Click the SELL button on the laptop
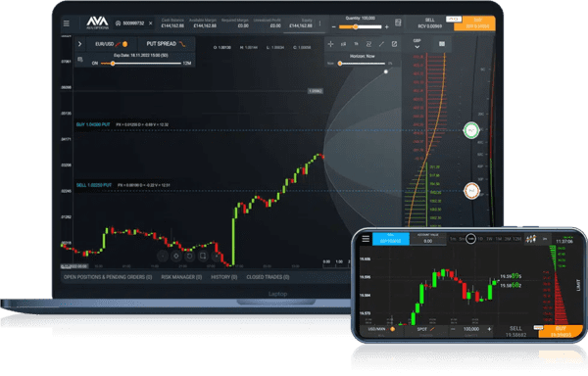This screenshot has height=376, width=588. click(x=430, y=23)
